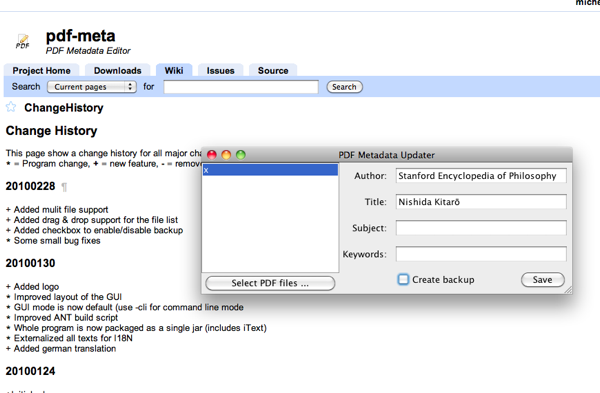The width and height of the screenshot is (600, 393).
Task: Select the highlighted file in the list
Action: tap(270, 170)
